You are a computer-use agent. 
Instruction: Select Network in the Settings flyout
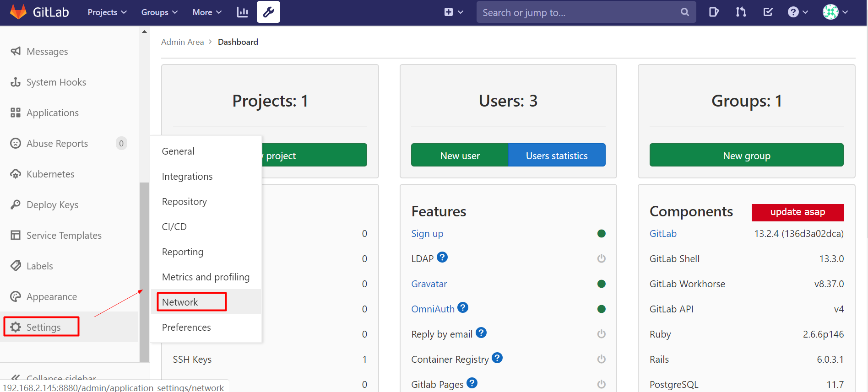(206, 302)
